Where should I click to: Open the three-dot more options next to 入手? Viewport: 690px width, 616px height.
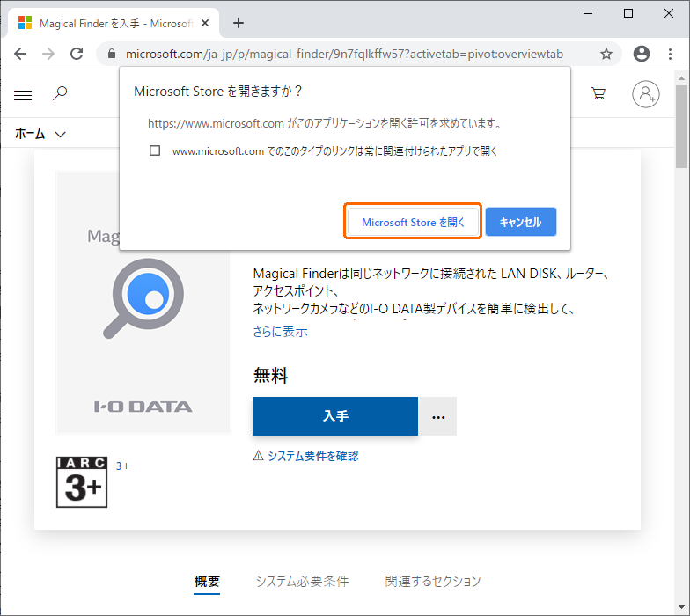[x=438, y=415]
